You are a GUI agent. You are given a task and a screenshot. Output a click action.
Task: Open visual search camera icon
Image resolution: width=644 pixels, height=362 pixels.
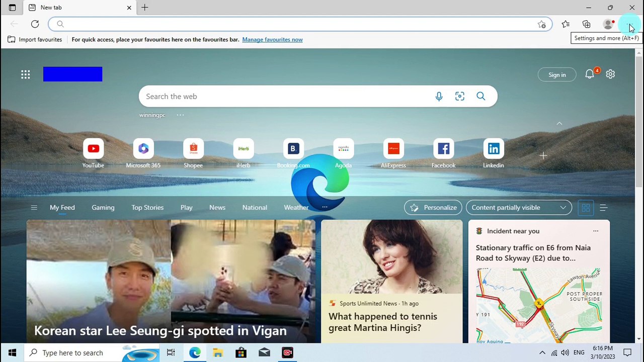(460, 96)
